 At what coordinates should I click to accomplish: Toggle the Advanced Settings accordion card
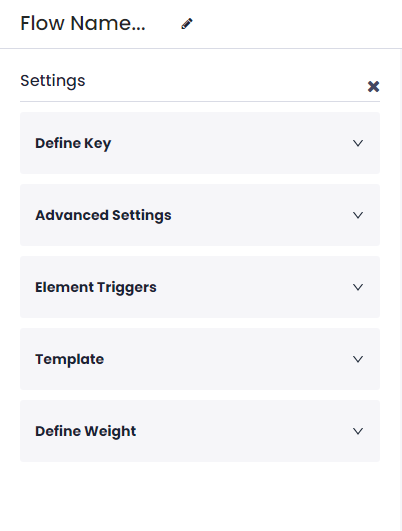click(200, 215)
